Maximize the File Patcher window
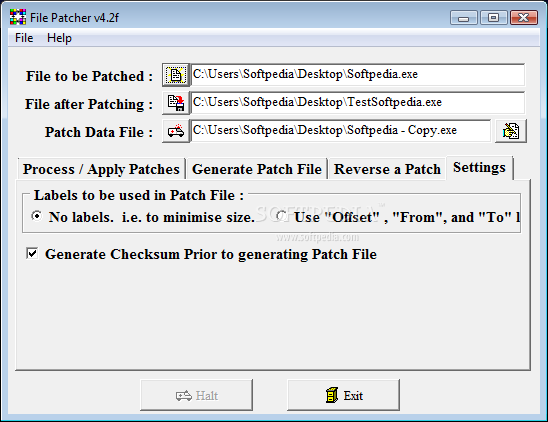The image size is (548, 422). point(494,17)
